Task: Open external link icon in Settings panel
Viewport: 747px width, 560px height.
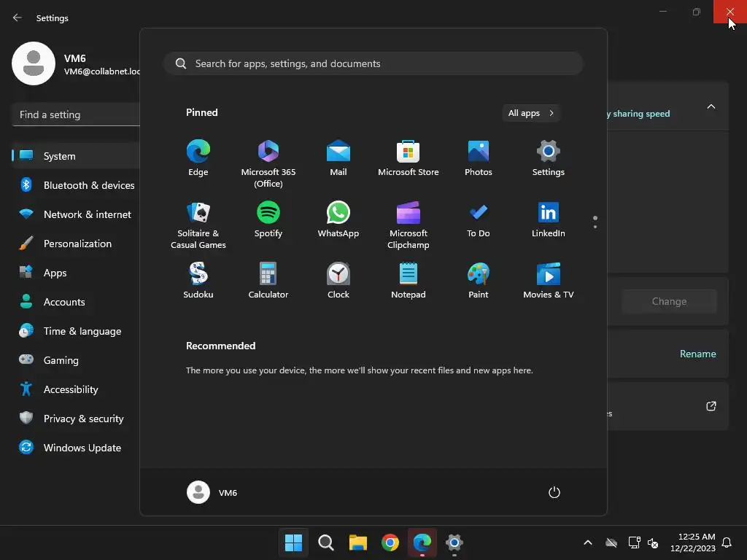Action: click(711, 406)
